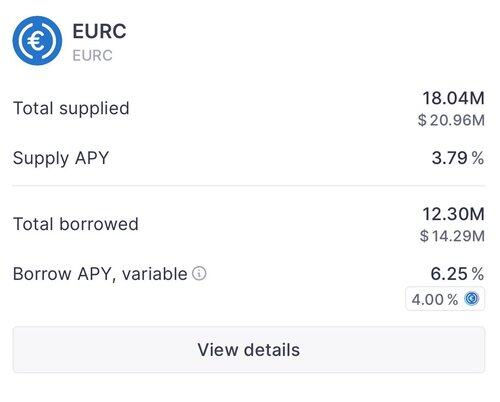Open View details for EURC

(x=249, y=350)
